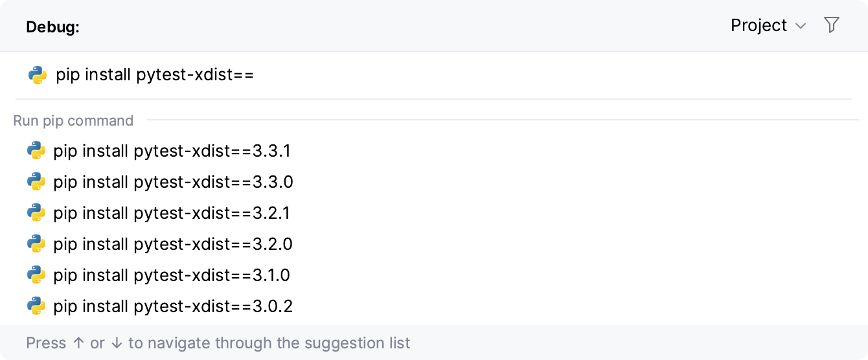Click the Python icon beside version 3.3.0
The width and height of the screenshot is (868, 360).
pos(36,182)
